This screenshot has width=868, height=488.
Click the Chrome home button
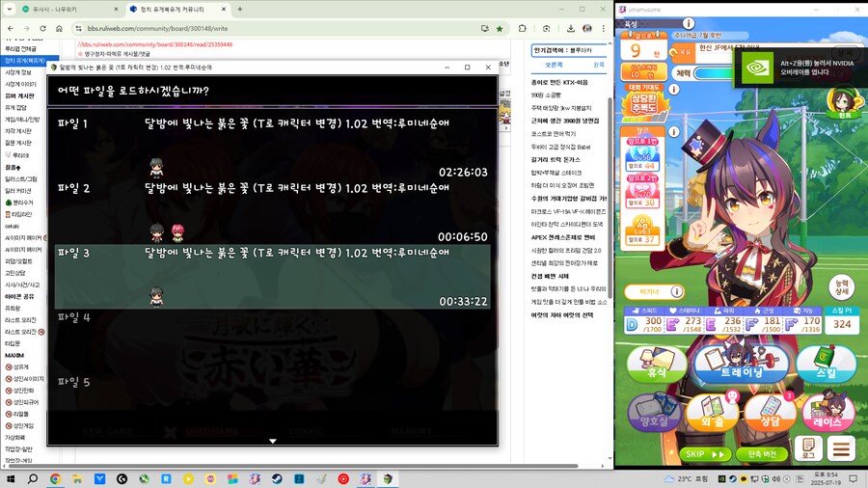click(x=59, y=28)
